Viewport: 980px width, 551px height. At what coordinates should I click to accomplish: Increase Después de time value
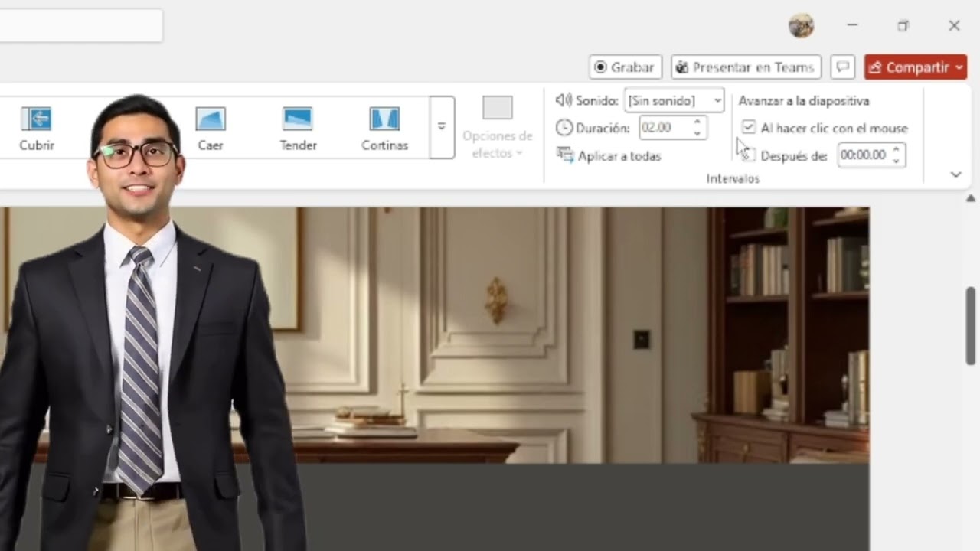897,149
